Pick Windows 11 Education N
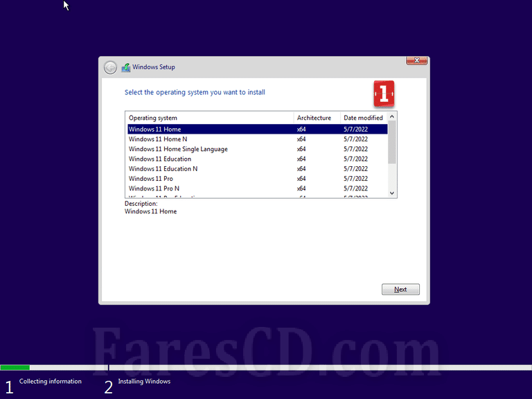Screen dimensions: 532x399 click(258, 168)
